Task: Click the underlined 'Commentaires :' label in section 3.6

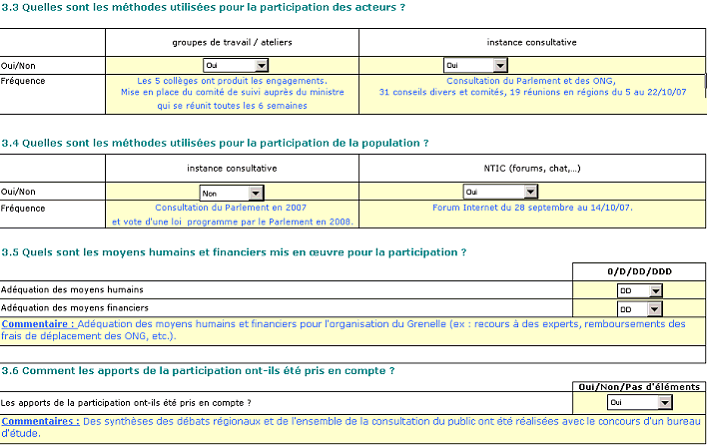Action: tap(40, 421)
